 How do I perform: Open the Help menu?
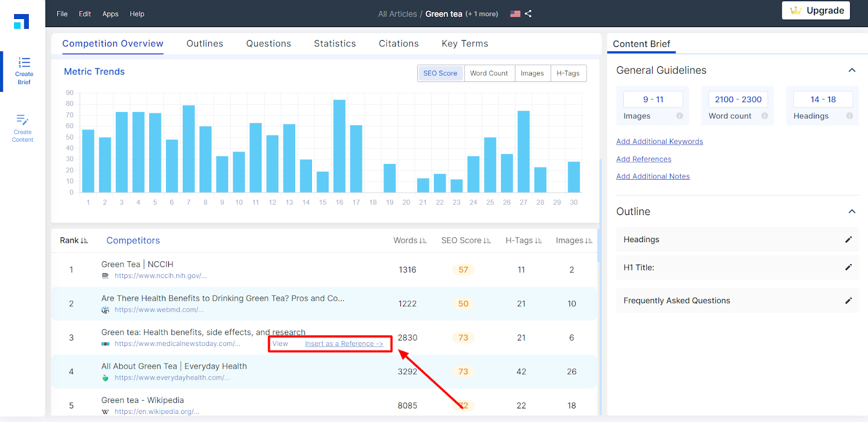[137, 14]
